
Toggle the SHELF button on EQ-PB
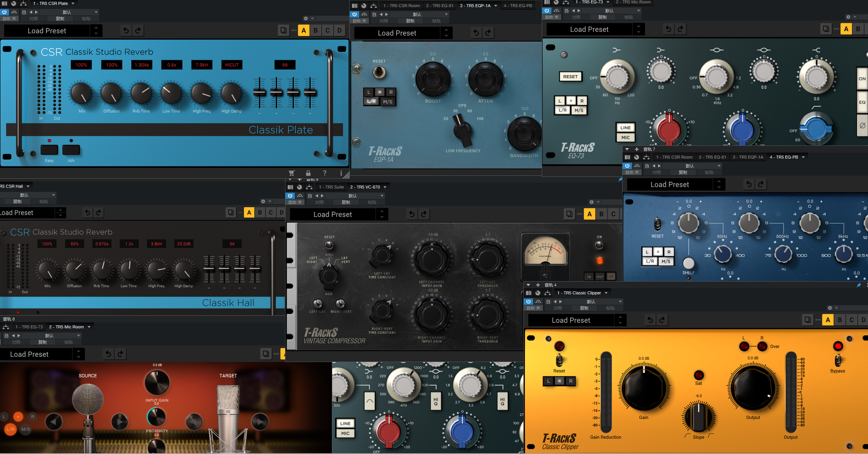(688, 263)
